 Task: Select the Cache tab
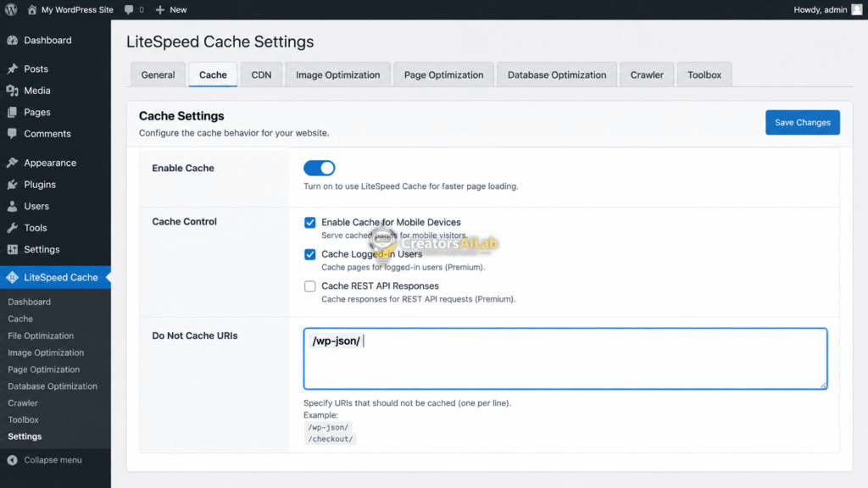[x=213, y=75]
